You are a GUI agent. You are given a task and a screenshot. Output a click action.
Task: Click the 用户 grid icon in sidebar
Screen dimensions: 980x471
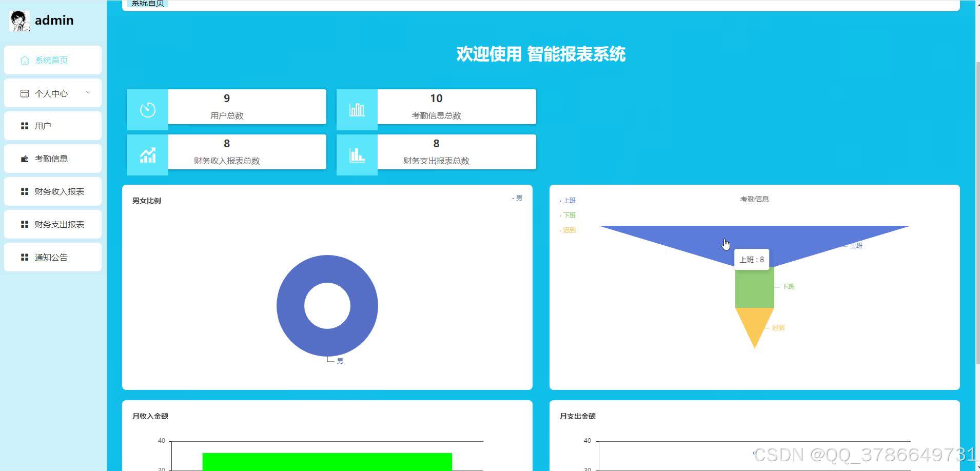[24, 126]
